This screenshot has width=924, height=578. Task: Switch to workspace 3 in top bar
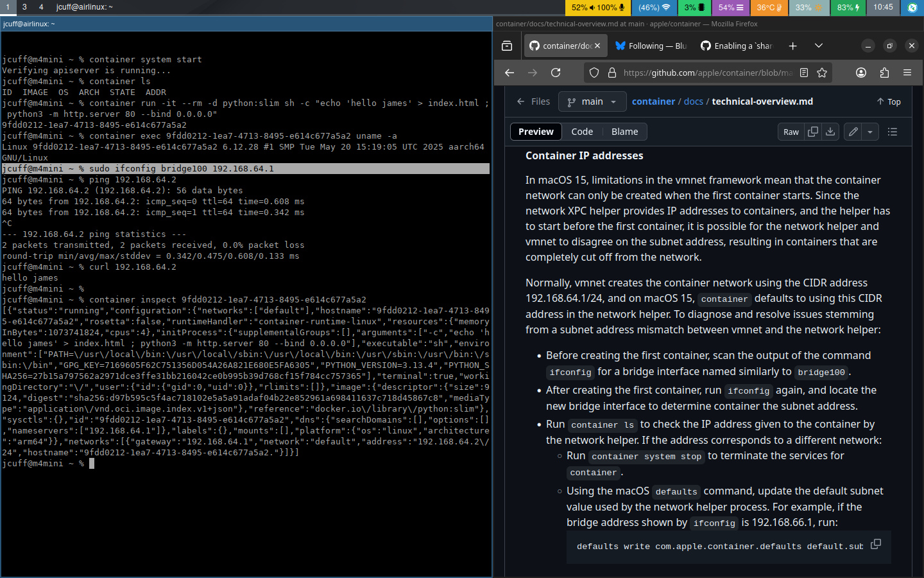[24, 7]
